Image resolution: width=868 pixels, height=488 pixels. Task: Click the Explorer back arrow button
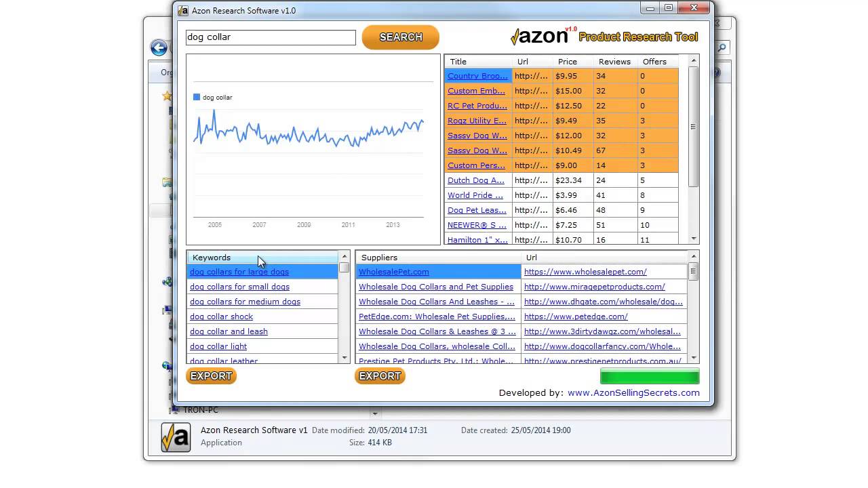tap(159, 47)
